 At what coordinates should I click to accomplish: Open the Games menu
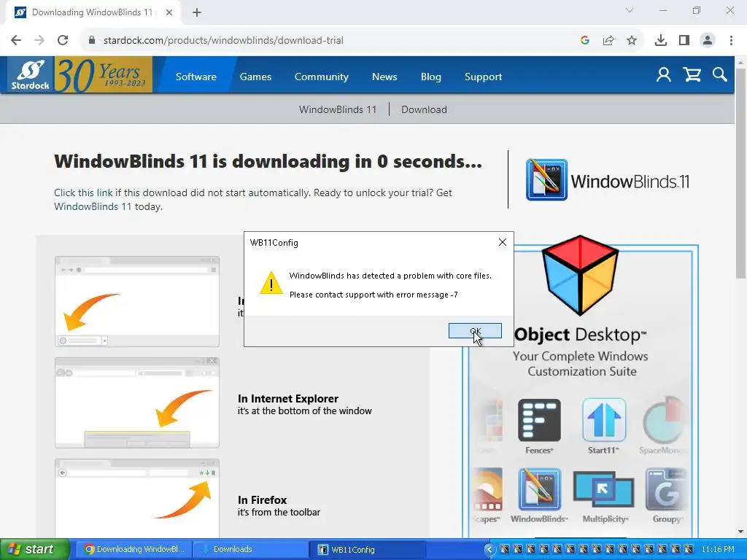255,77
